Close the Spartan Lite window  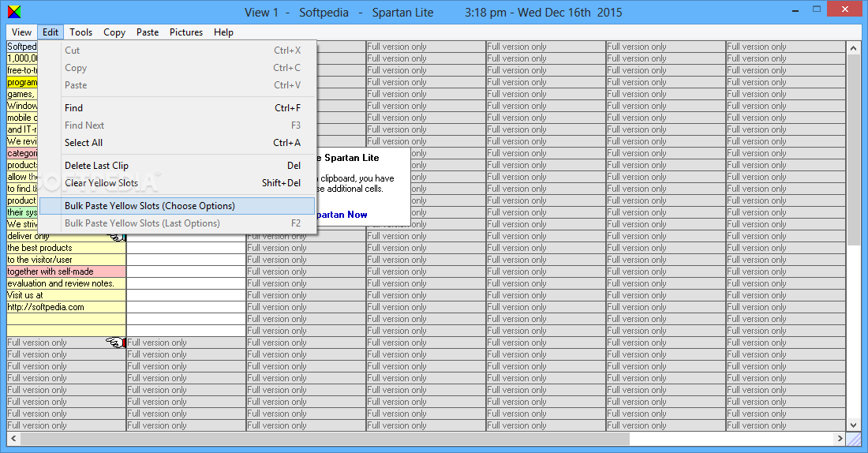point(845,9)
